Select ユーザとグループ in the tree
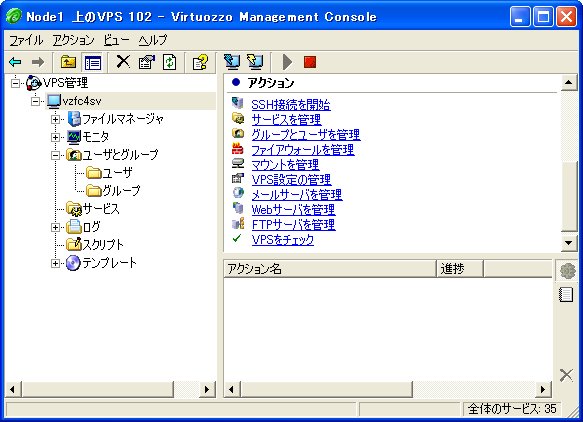The image size is (583, 422). coord(120,155)
